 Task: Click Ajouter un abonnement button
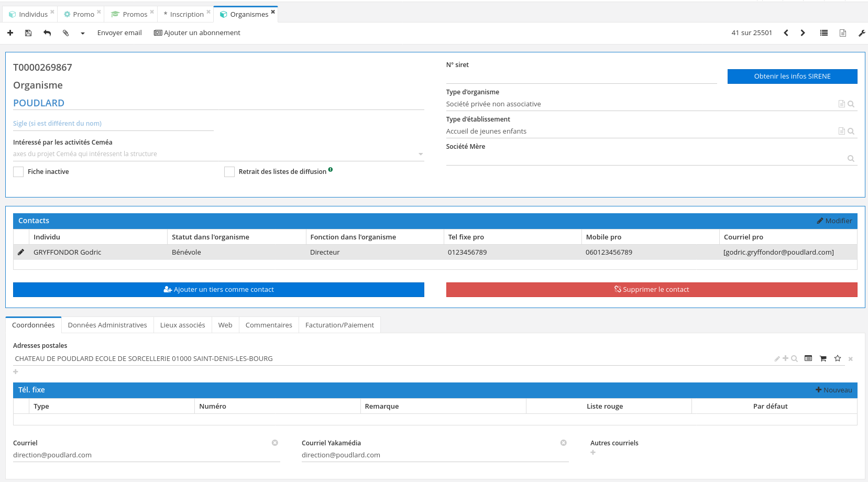click(197, 32)
